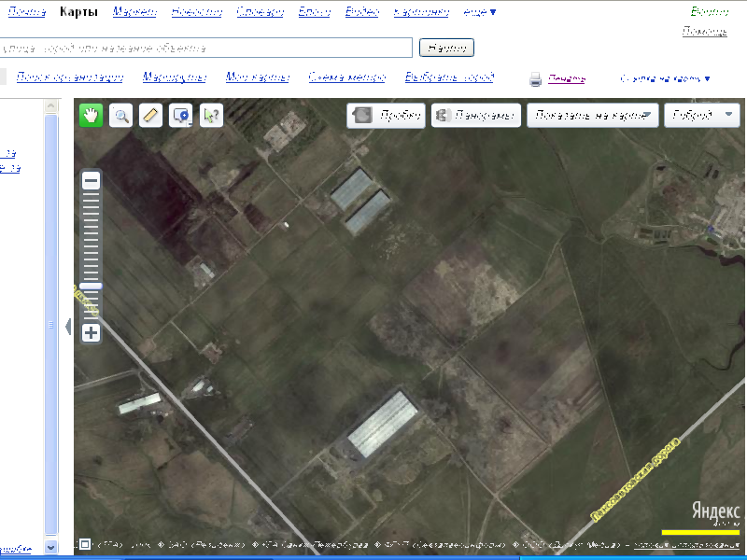Select the ruler distance tool
Viewport: 747px width, 560px height.
pos(150,115)
